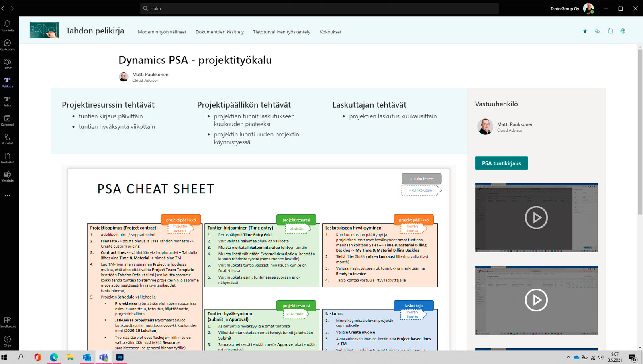Reload the page with refresh icon
The width and height of the screenshot is (643, 364).
coord(610,31)
